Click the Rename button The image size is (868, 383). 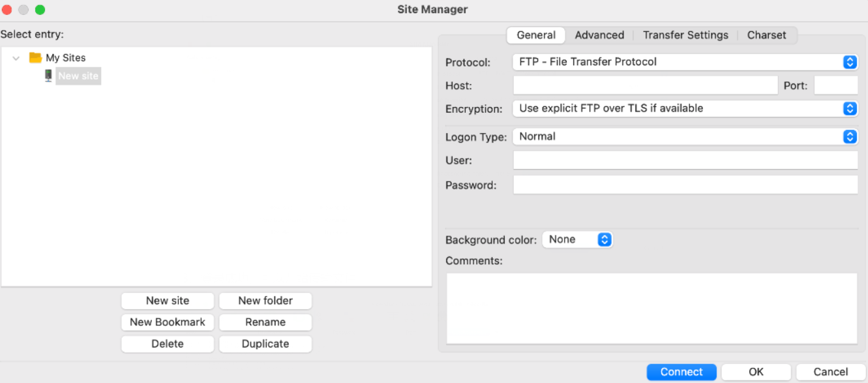(x=265, y=322)
